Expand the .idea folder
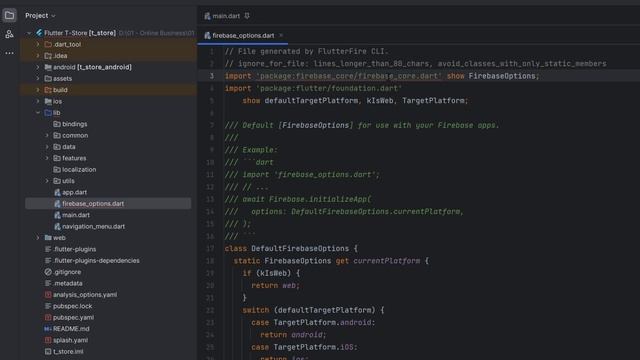This screenshot has width=640, height=360. click(38, 56)
